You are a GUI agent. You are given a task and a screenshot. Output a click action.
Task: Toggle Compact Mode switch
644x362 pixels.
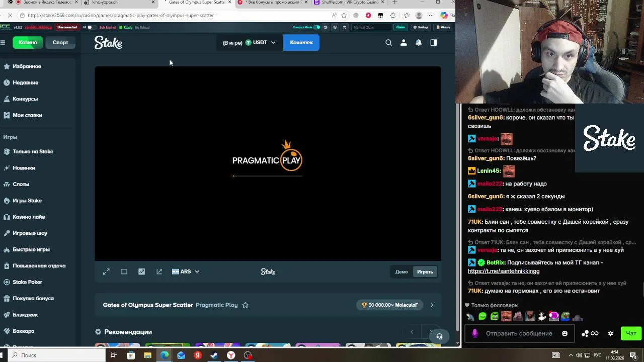tap(316, 27)
